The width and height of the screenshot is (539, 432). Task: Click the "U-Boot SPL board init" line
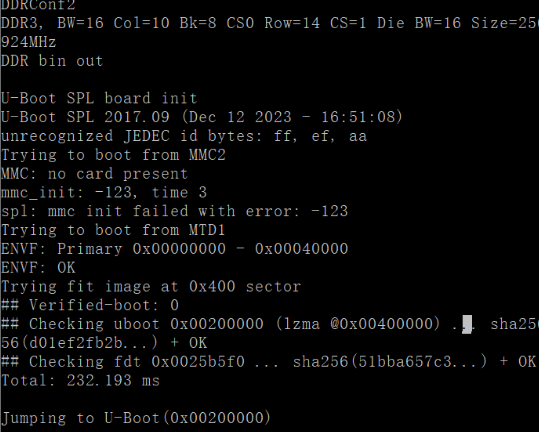pos(99,99)
